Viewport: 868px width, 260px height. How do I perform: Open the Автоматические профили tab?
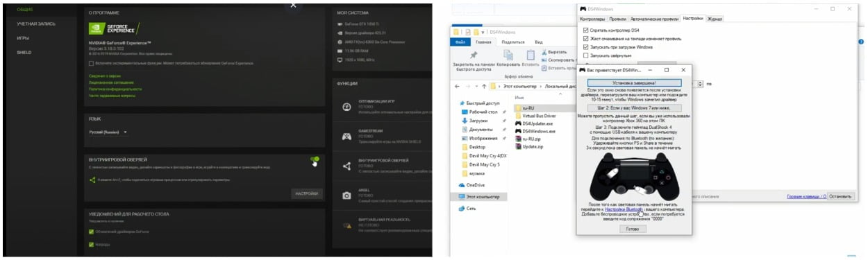tap(654, 19)
